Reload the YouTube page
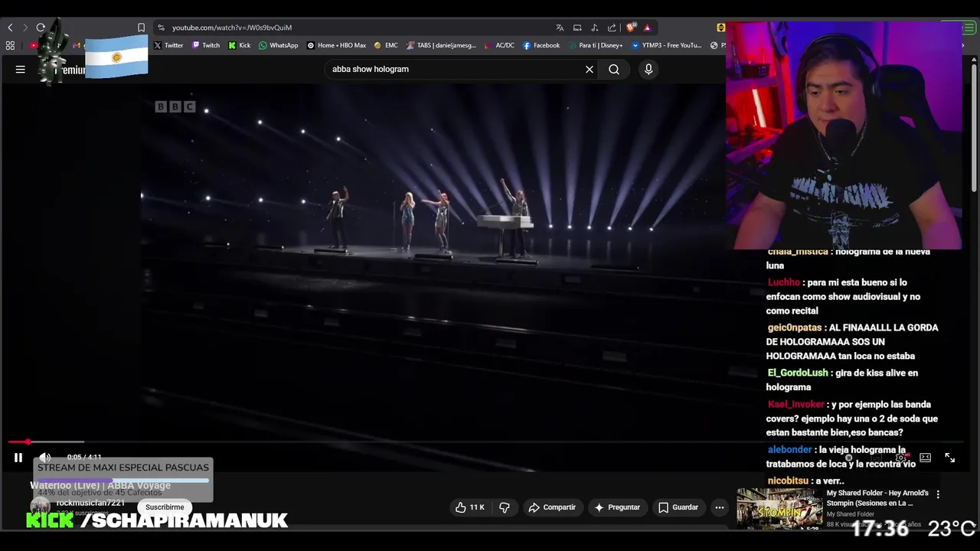 point(41,28)
